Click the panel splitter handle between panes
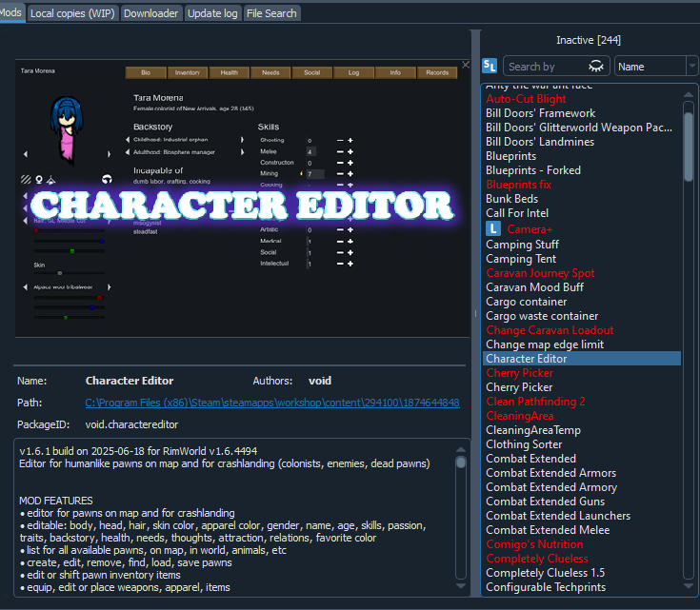This screenshot has width=700, height=610. 476,313
